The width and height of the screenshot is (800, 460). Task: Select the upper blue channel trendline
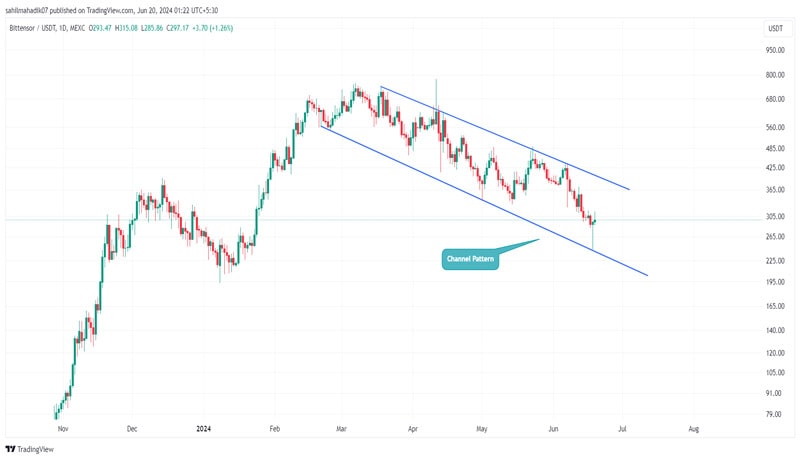500,138
